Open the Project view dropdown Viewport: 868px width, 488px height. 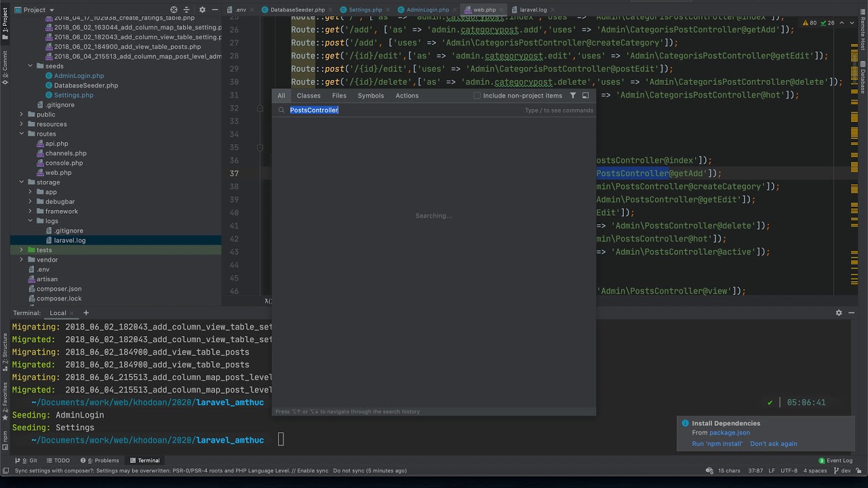point(35,9)
